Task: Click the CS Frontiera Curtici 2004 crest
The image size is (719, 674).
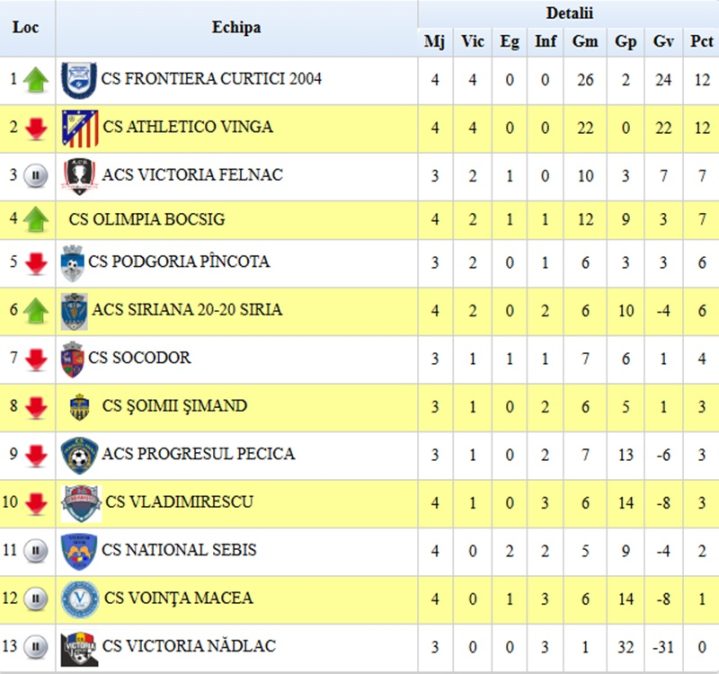Action: (79, 81)
